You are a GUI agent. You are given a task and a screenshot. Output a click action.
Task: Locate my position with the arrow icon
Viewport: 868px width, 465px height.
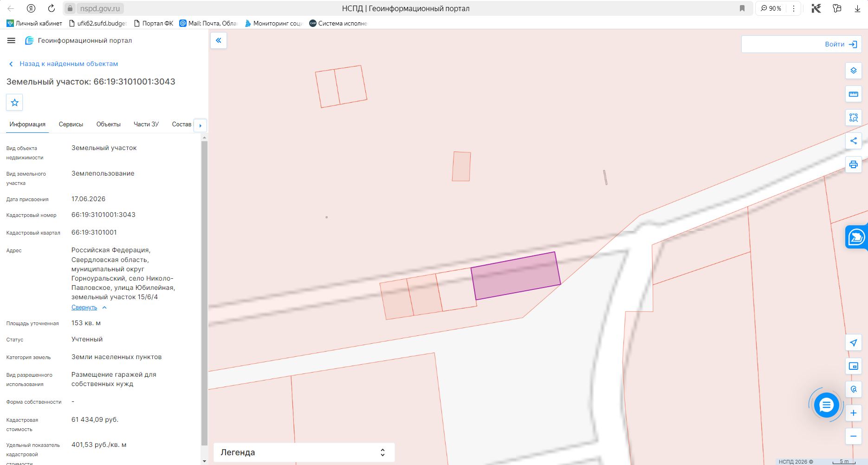click(x=853, y=343)
